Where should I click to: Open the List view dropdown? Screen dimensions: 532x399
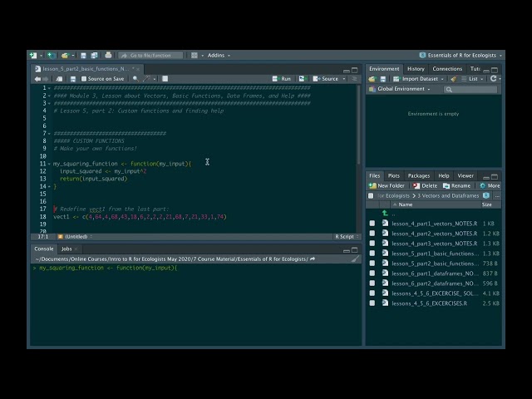pyautogui.click(x=472, y=79)
